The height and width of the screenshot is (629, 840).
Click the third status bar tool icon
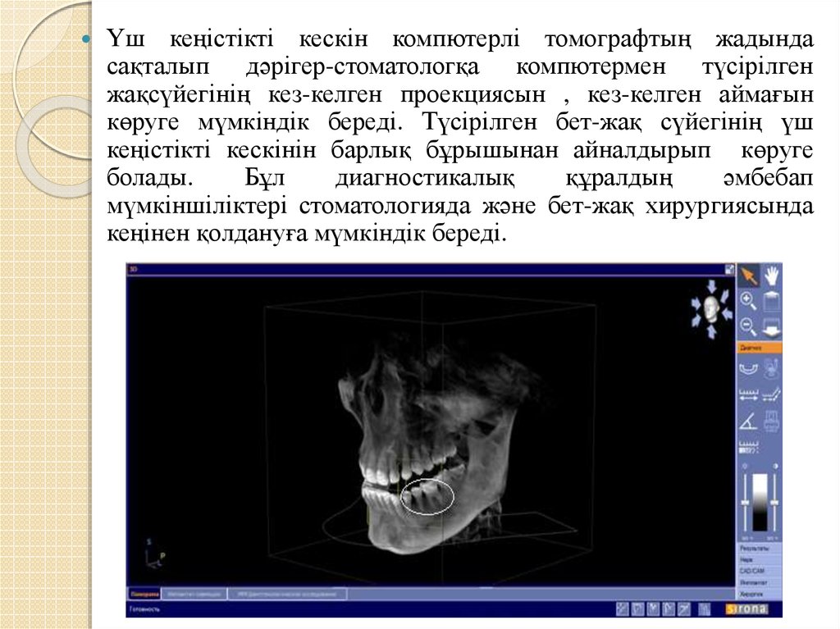653,608
